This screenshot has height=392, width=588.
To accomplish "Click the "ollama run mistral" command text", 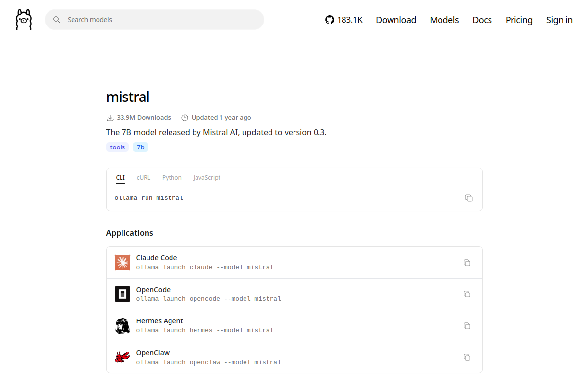I will 149,198.
